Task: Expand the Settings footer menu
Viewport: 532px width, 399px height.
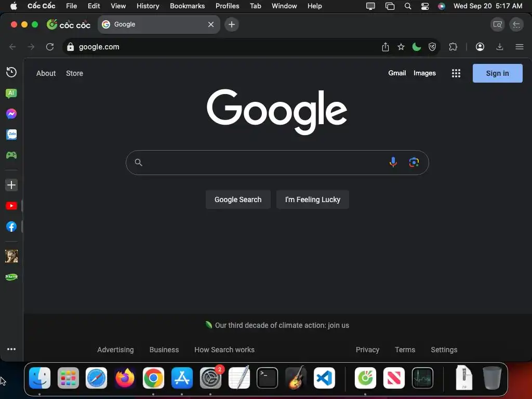Action: pyautogui.click(x=444, y=350)
